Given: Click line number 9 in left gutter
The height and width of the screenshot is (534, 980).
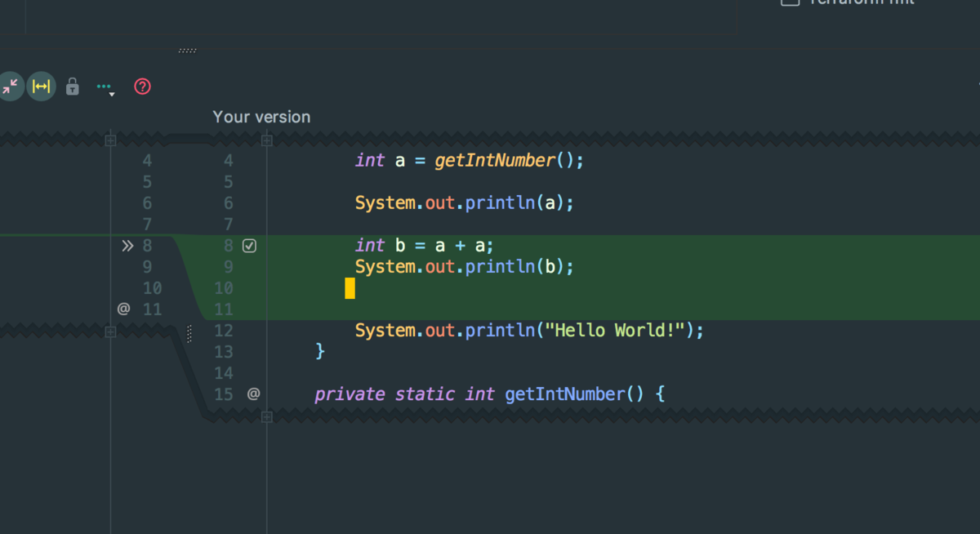Looking at the screenshot, I should pos(147,267).
